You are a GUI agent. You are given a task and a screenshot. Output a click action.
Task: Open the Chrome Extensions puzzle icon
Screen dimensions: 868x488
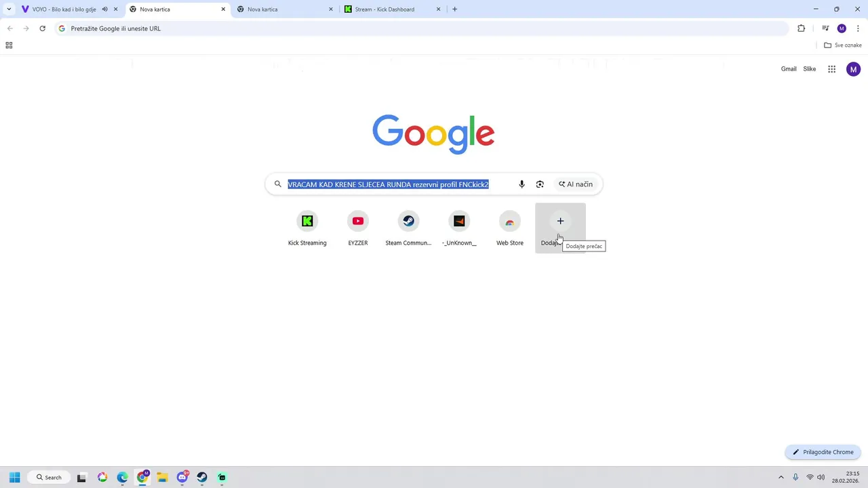tap(801, 28)
